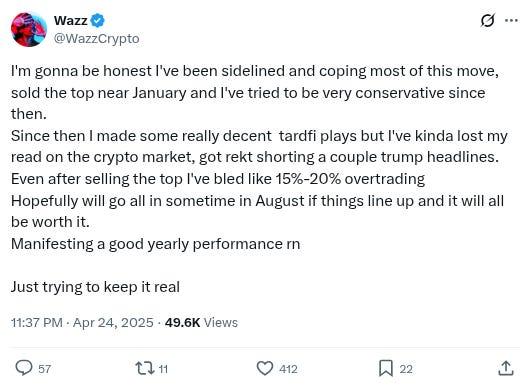
Task: Click the Apr 24, 2025 date
Action: pyautogui.click(x=113, y=322)
